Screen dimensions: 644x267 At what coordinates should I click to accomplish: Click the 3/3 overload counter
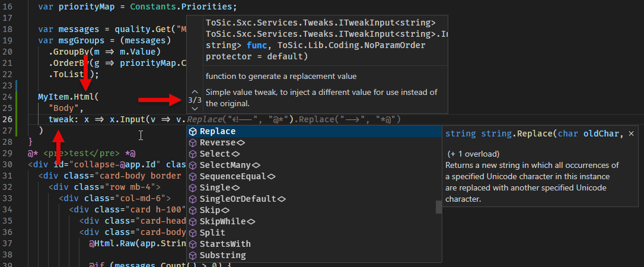tap(195, 100)
